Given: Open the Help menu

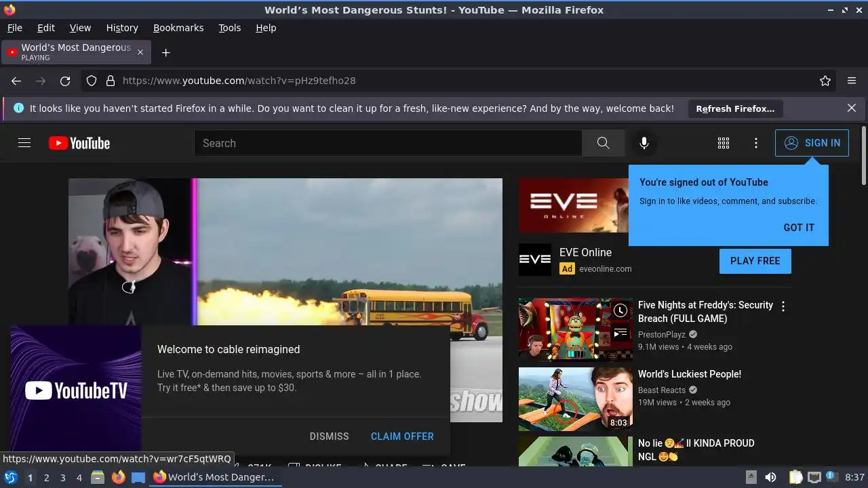Looking at the screenshot, I should (266, 28).
